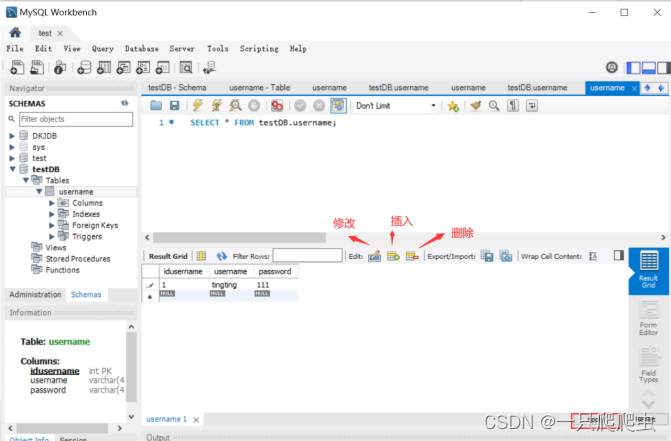Click the insert new row icon

[393, 256]
